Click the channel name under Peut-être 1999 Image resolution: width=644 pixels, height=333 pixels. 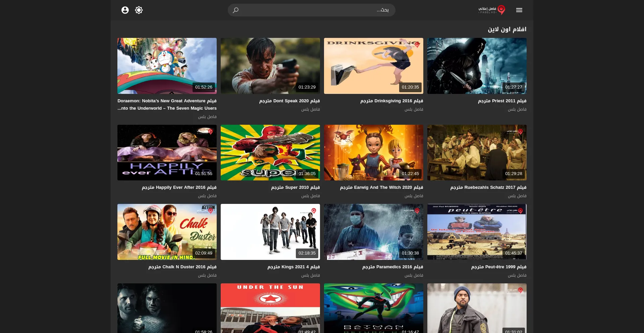(517, 275)
